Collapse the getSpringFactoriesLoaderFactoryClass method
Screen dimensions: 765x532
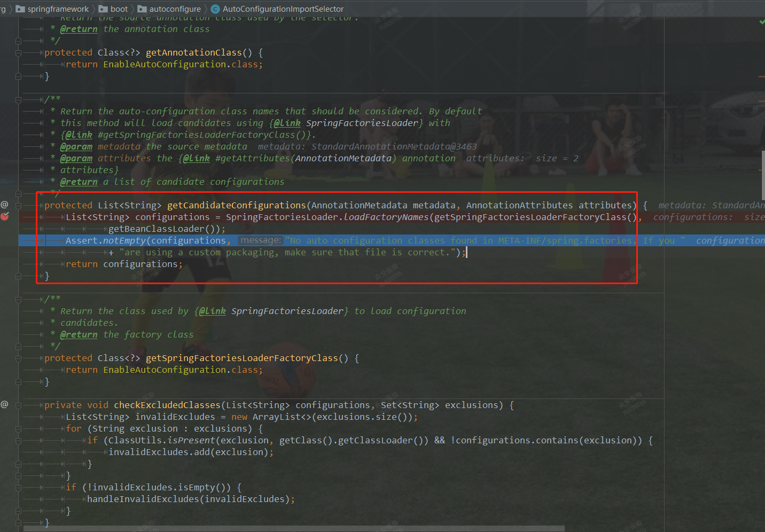click(19, 358)
